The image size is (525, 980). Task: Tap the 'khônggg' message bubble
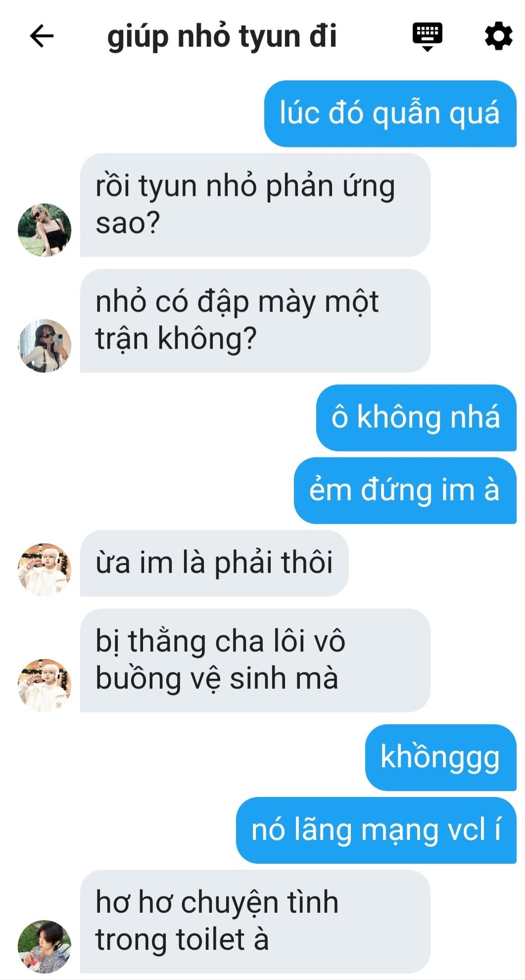click(x=441, y=757)
